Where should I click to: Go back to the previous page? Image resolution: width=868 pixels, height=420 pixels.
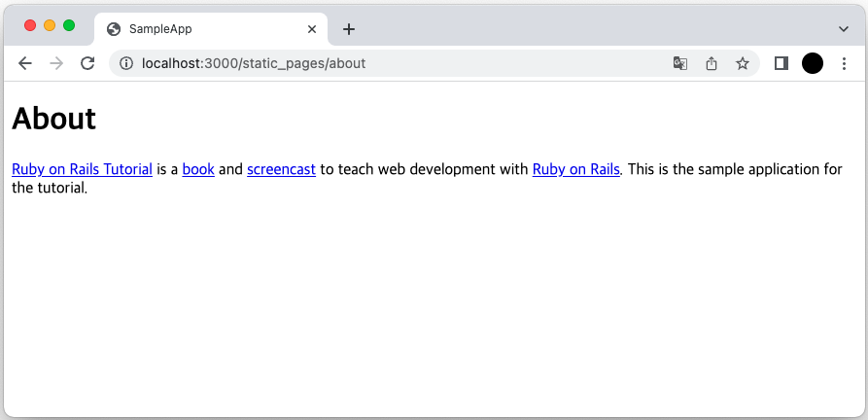[x=25, y=63]
